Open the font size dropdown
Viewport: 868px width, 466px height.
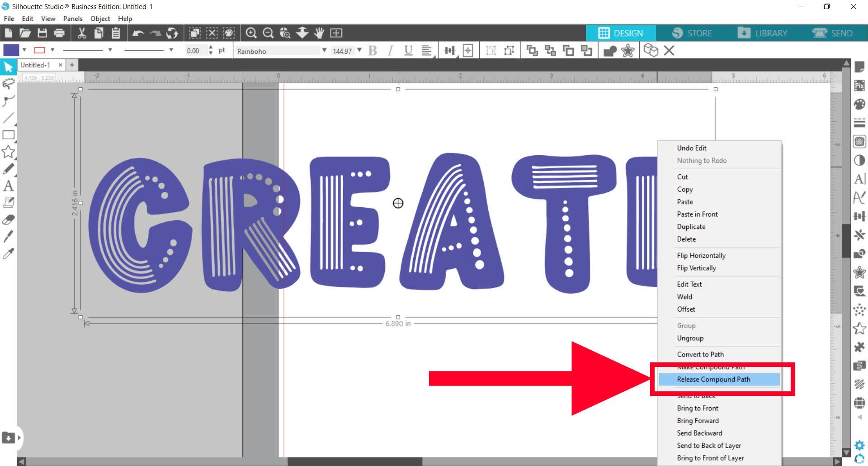[359, 50]
